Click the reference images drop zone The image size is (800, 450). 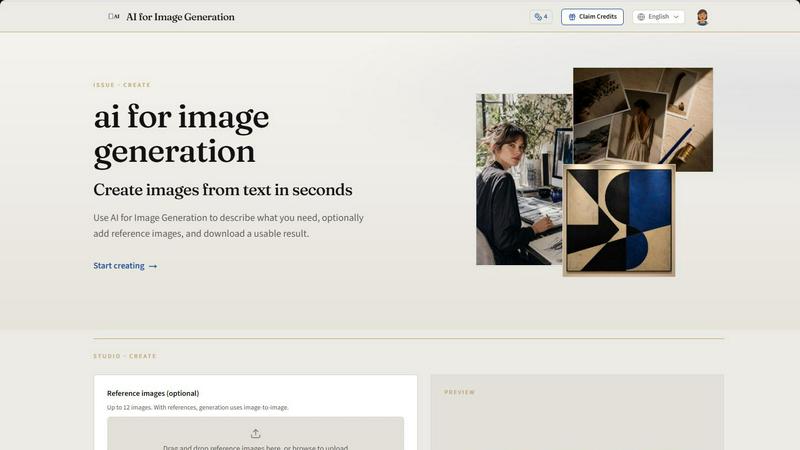256,434
